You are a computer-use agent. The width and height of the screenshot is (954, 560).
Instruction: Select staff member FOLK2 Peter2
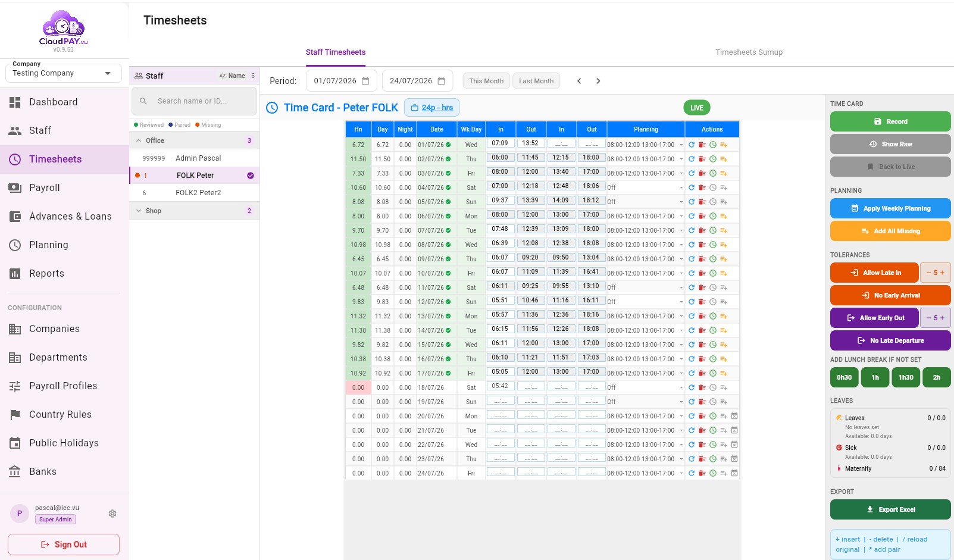tap(194, 193)
